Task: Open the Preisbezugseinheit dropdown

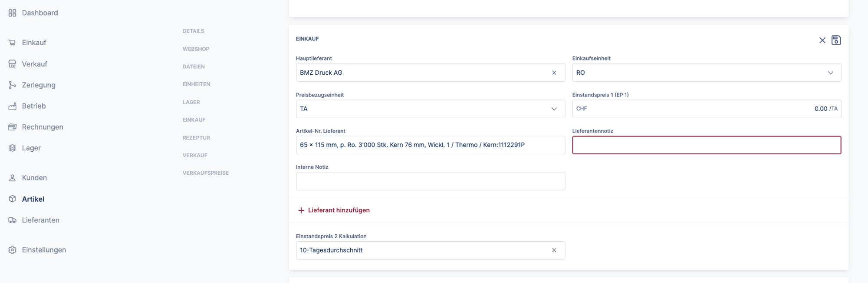Action: point(554,109)
